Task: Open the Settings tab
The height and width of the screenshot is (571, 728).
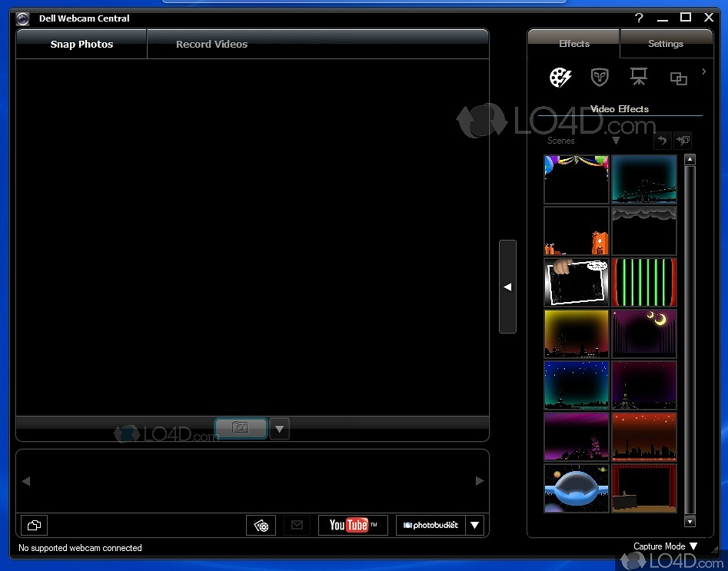Action: pos(665,45)
